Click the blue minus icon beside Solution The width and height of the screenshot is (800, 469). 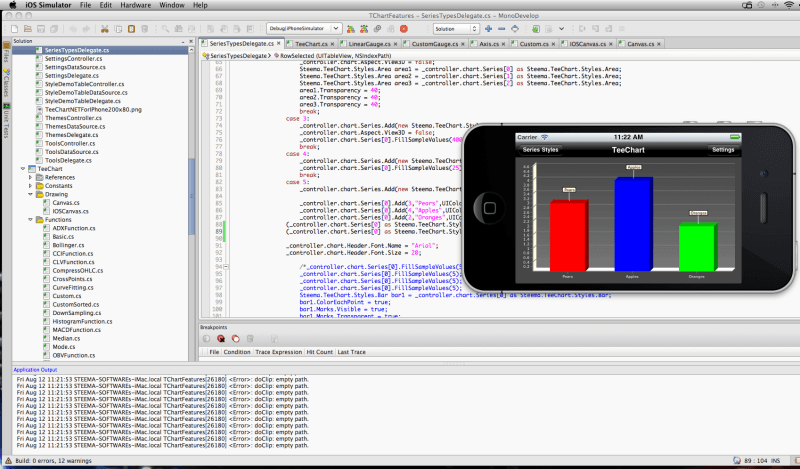[502, 29]
